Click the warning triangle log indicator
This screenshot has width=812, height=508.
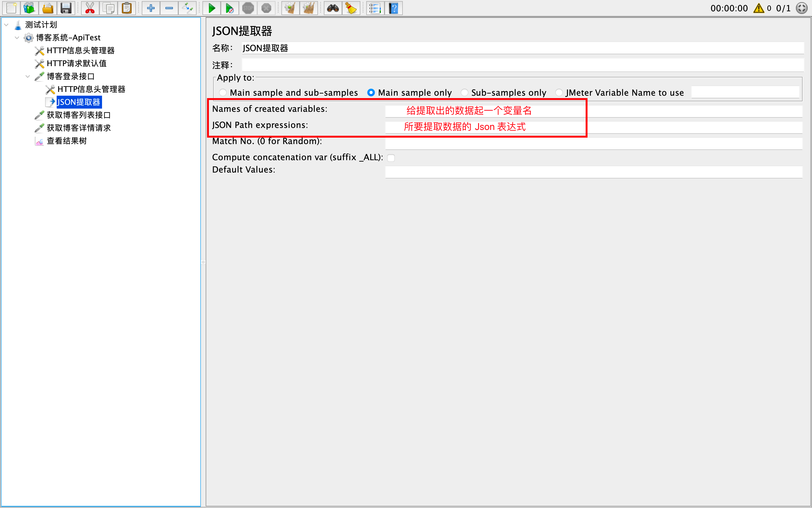759,8
